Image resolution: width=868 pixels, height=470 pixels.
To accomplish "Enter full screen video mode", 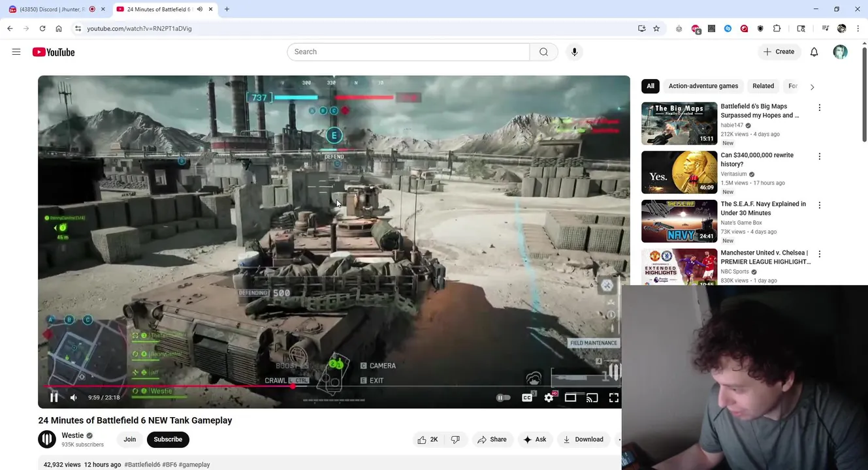I will (x=614, y=398).
